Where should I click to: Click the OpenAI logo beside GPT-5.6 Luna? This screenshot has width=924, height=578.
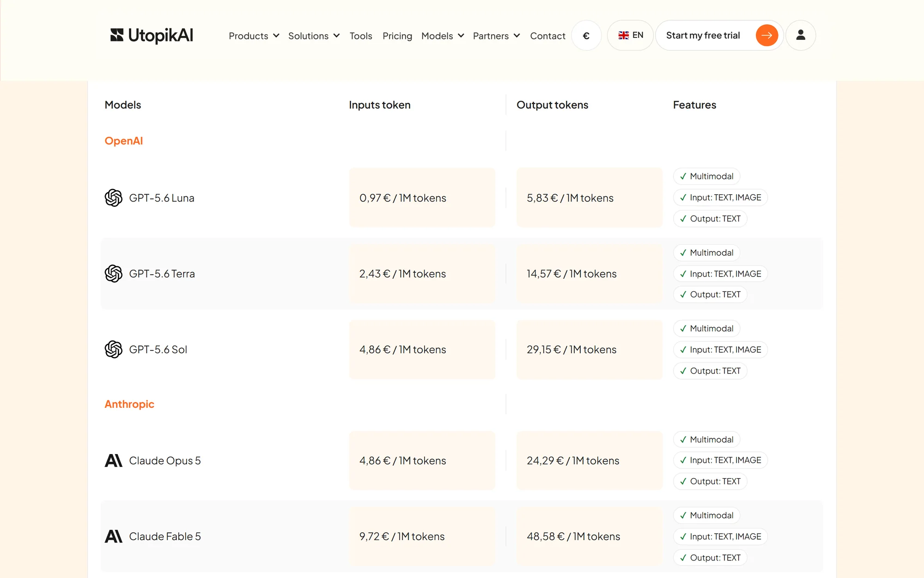(x=113, y=198)
